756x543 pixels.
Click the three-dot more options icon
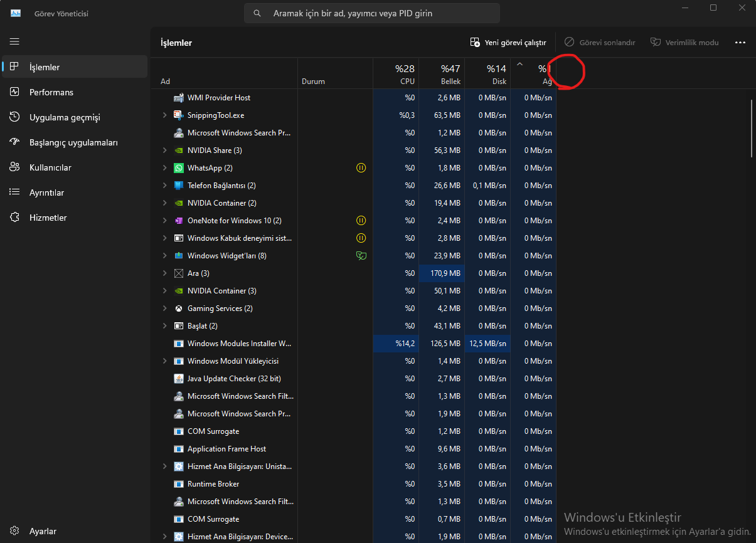coord(740,43)
